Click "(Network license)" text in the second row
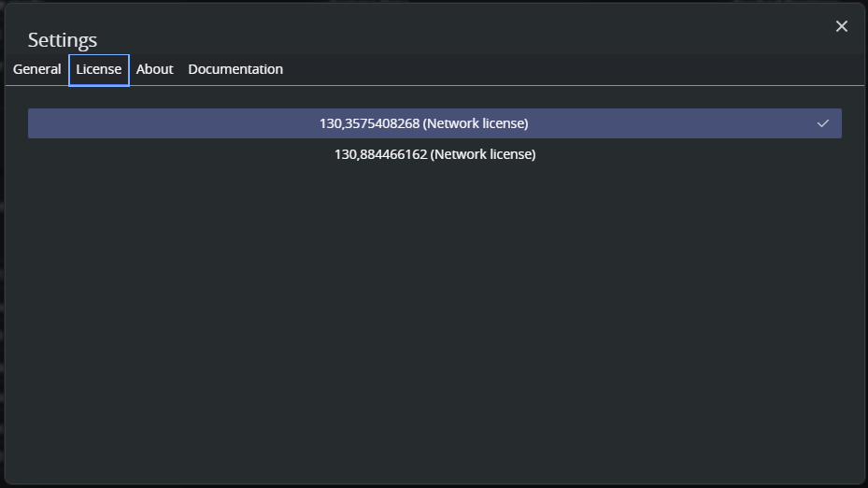This screenshot has width=868, height=488. click(483, 154)
